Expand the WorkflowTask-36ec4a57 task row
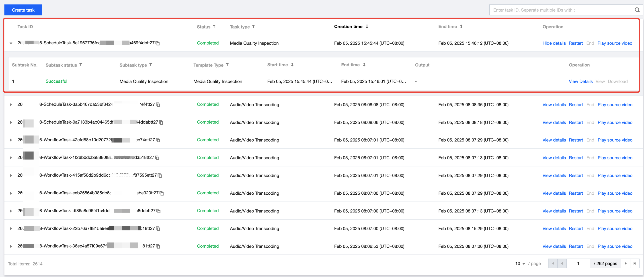 point(11,246)
